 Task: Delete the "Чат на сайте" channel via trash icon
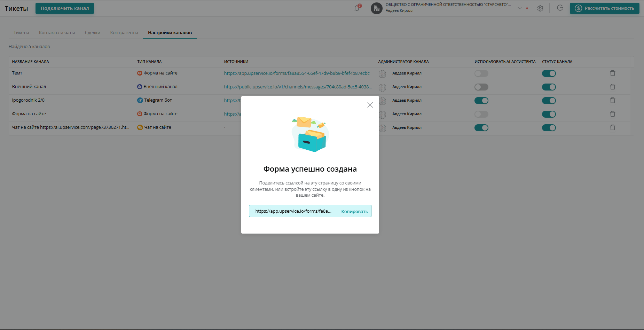click(613, 127)
